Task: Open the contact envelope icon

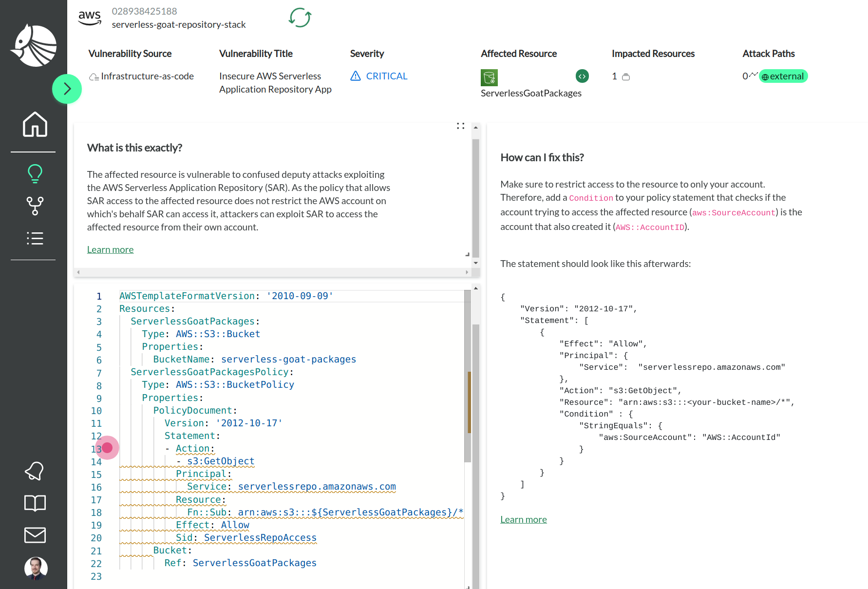Action: (34, 535)
